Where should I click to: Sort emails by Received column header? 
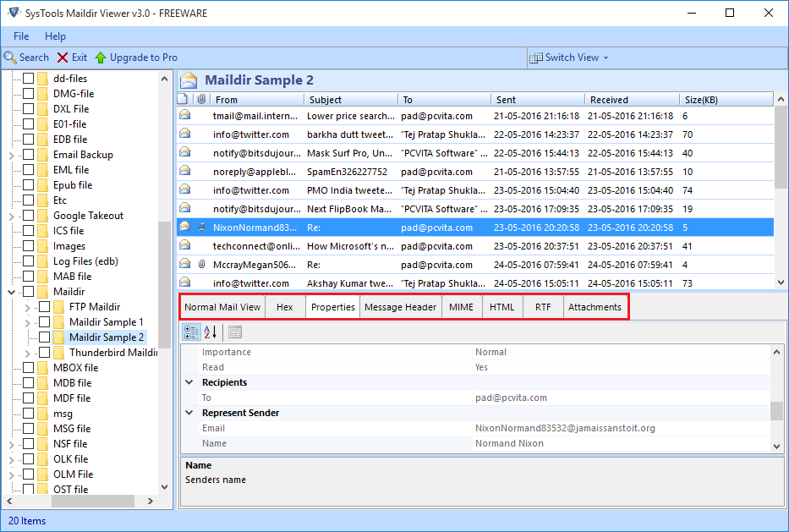632,100
